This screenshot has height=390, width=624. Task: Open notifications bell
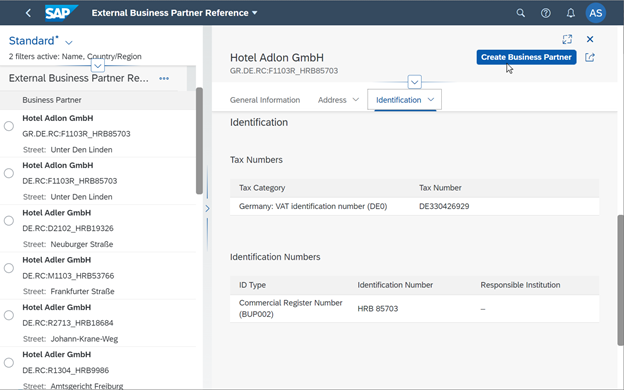coord(571,13)
